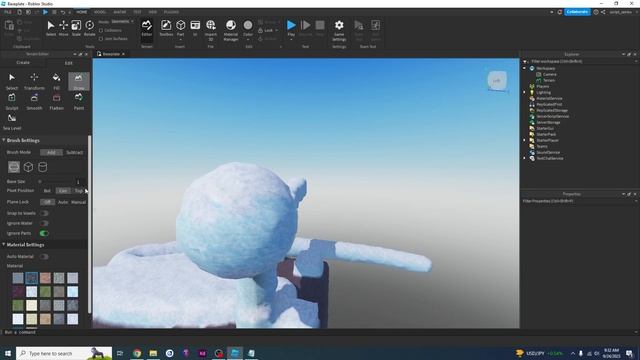
Task: Click the quick-access Play arrow in title toolbar
Action: pyautogui.click(x=45, y=12)
